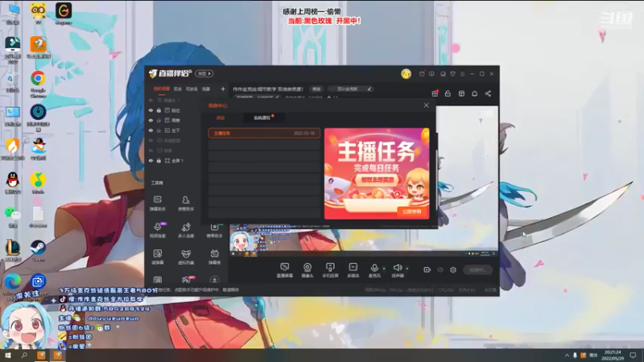Select 主播任务 message row

click(264, 133)
